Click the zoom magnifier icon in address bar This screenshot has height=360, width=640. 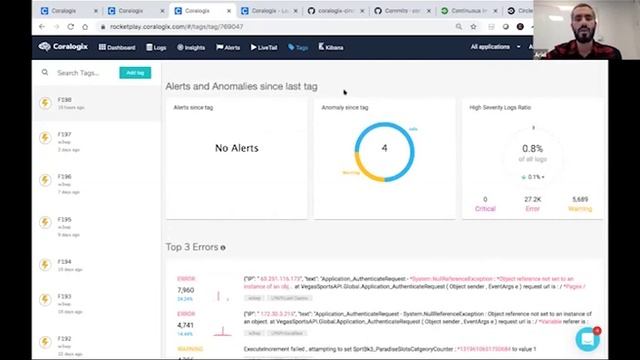[x=459, y=27]
